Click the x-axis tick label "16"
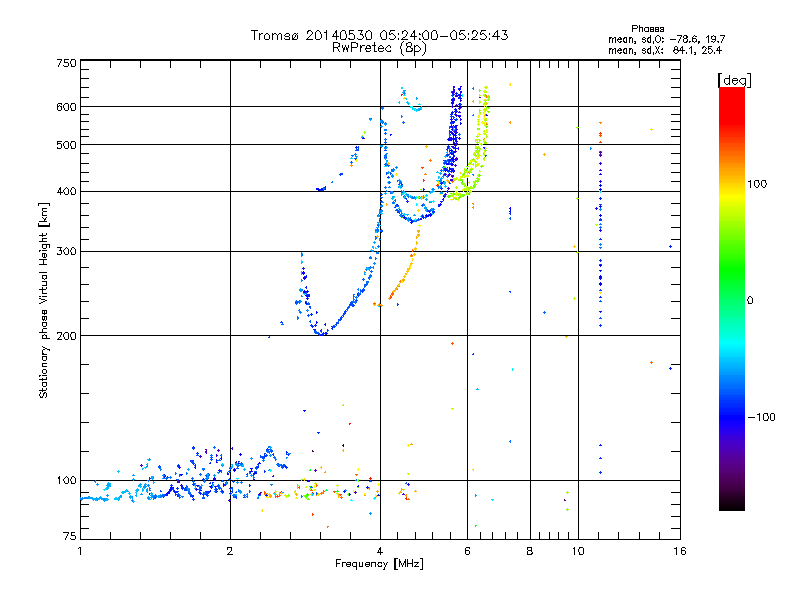This screenshot has height=600, width=800. [680, 551]
